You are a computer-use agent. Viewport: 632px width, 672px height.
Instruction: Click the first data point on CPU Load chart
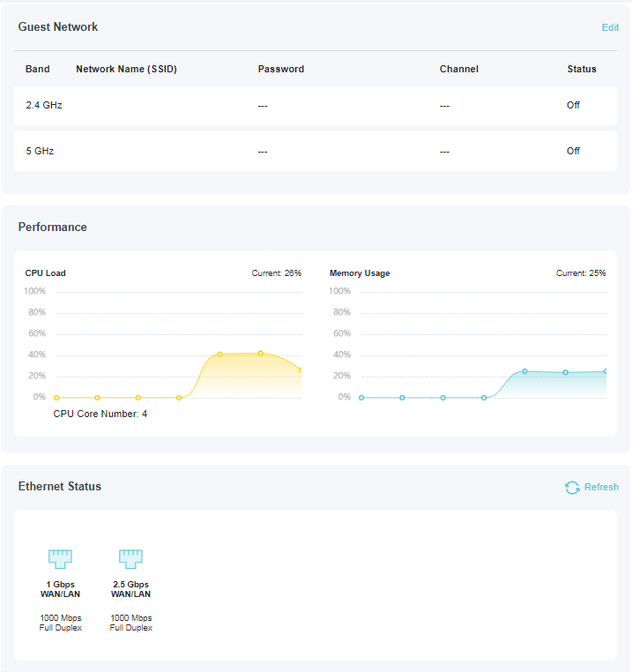56,398
